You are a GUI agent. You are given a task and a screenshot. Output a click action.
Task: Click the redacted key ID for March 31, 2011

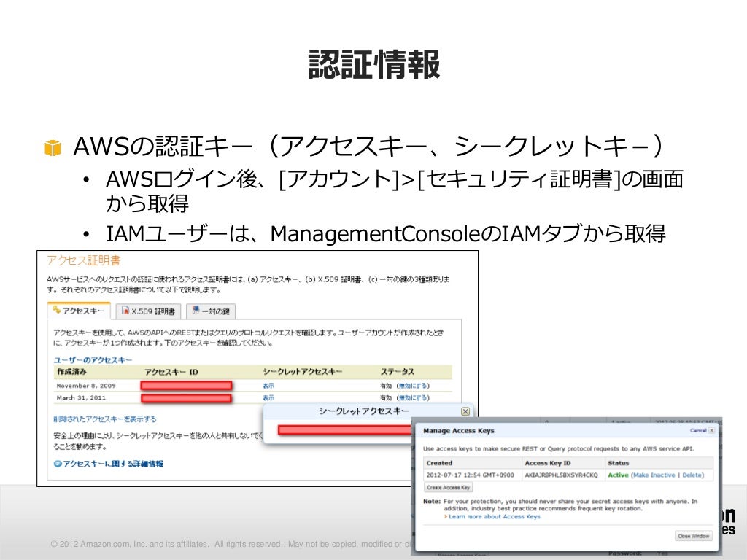coord(186,398)
